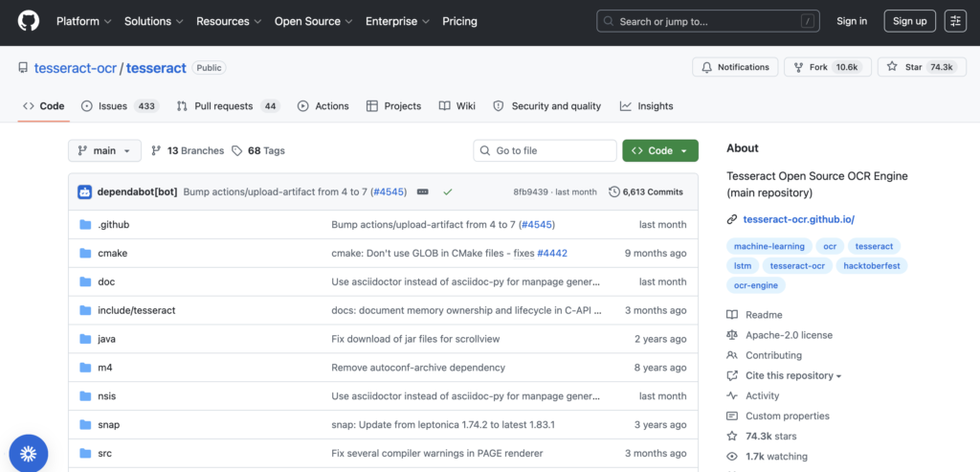Open the Solutions dropdown menu
Screen dimensions: 980x472
coord(154,21)
